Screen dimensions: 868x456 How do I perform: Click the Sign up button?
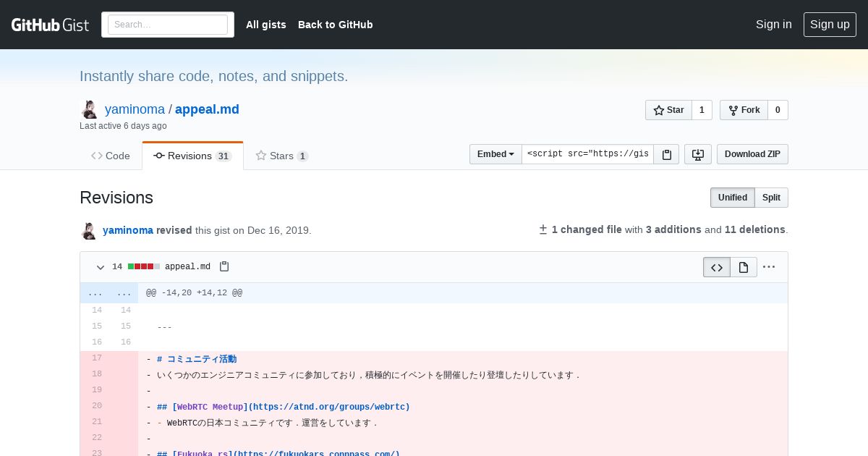point(830,25)
